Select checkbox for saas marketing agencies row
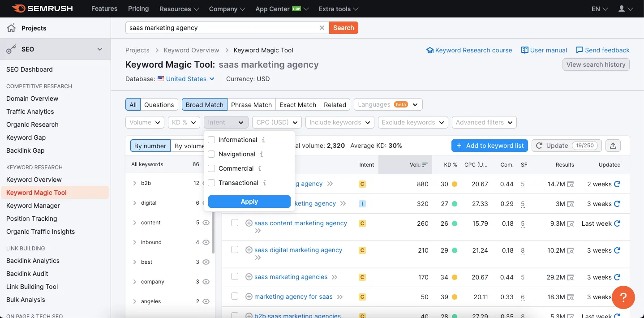 (235, 277)
